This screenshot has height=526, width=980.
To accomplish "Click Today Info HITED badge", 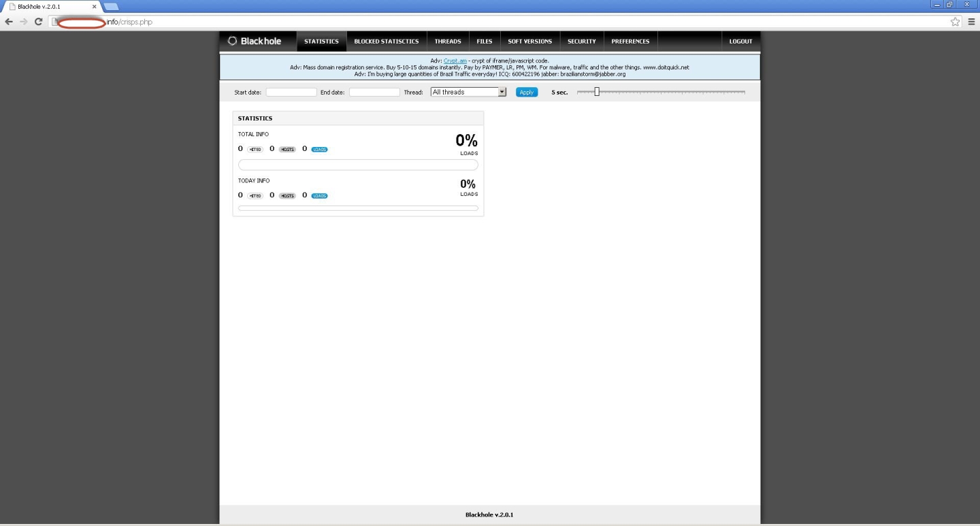I will coord(255,196).
